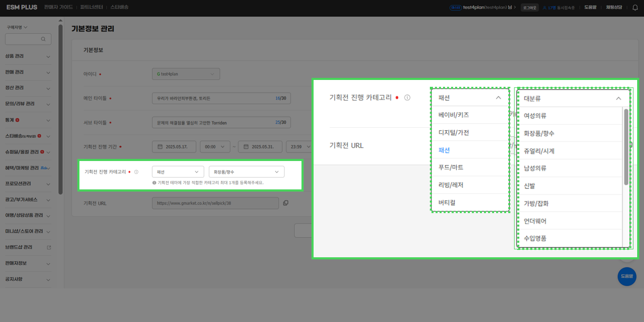This screenshot has height=322, width=644.
Task: Click the 서브 타이틀 input field
Action: click(x=220, y=122)
